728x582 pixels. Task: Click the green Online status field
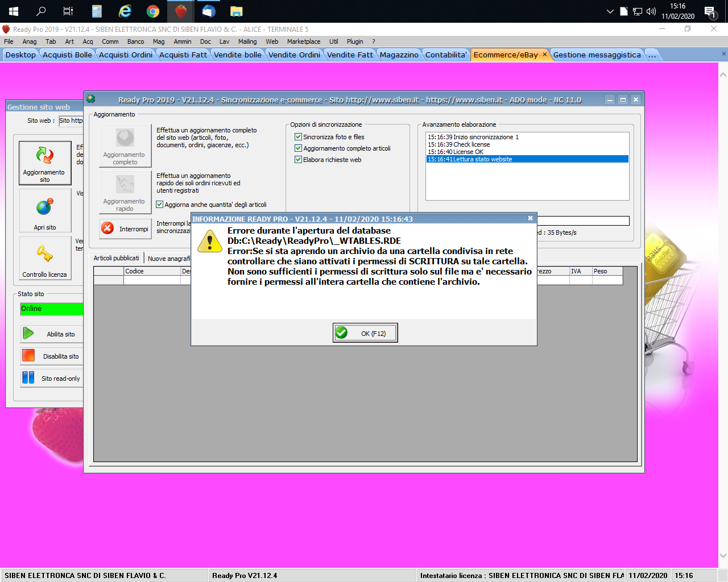coord(52,309)
